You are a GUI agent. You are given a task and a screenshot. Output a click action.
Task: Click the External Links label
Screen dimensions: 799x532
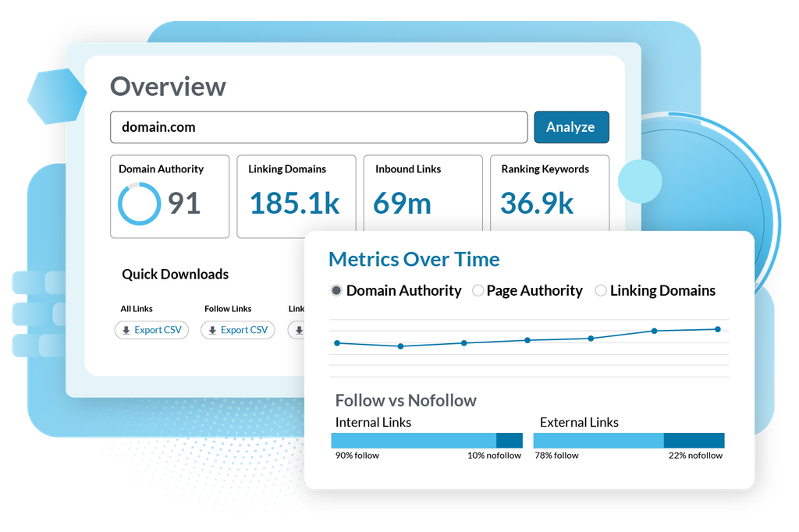pyautogui.click(x=580, y=423)
